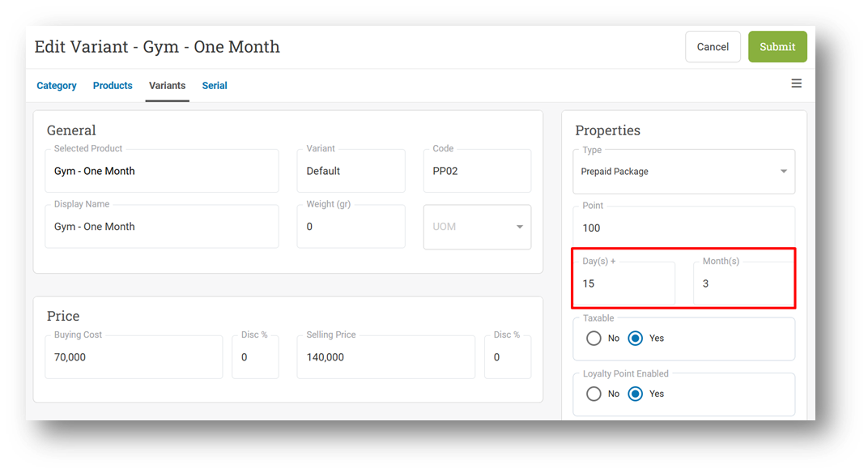Viewport: 868px width, 473px height.
Task: Switch to the Category tab
Action: click(x=57, y=86)
